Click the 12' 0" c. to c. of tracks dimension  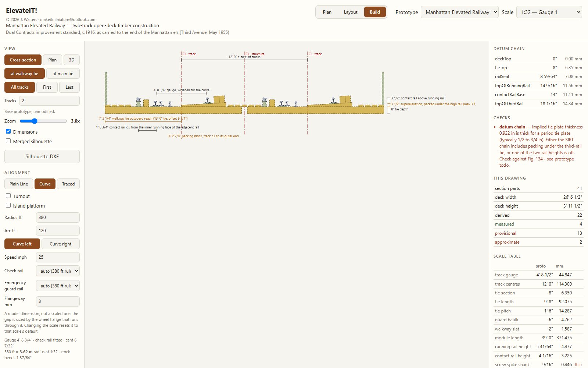[x=244, y=57]
